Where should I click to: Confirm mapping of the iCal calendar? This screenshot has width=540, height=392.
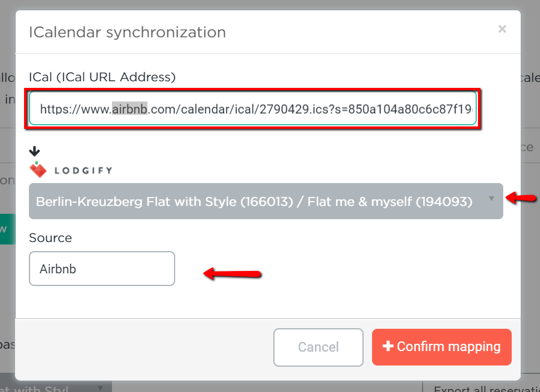(441, 347)
